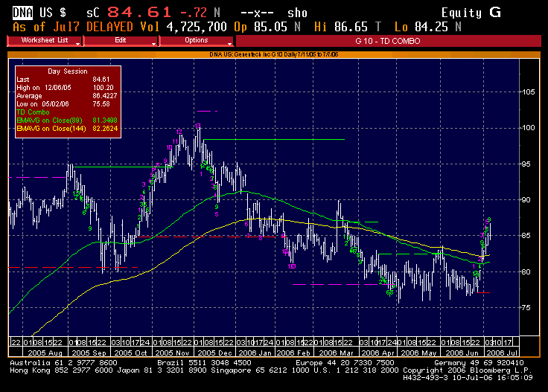Click the last price 84.61

coord(138,13)
